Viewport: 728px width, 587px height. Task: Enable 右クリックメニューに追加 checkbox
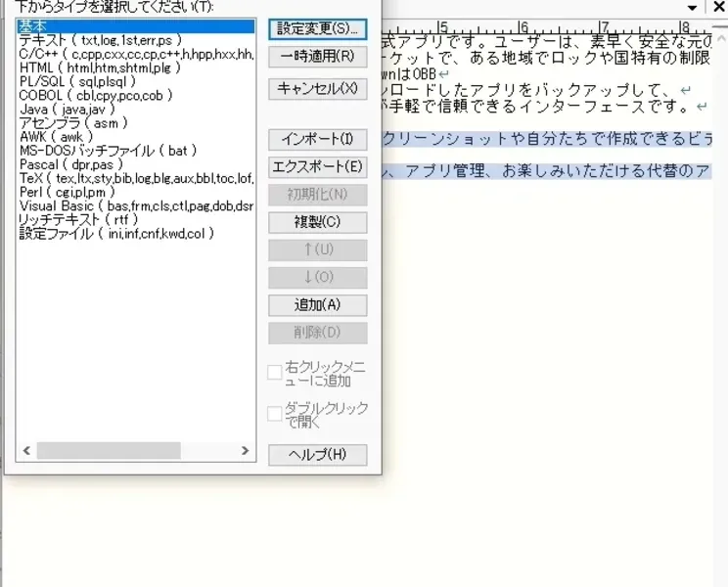pyautogui.click(x=274, y=373)
